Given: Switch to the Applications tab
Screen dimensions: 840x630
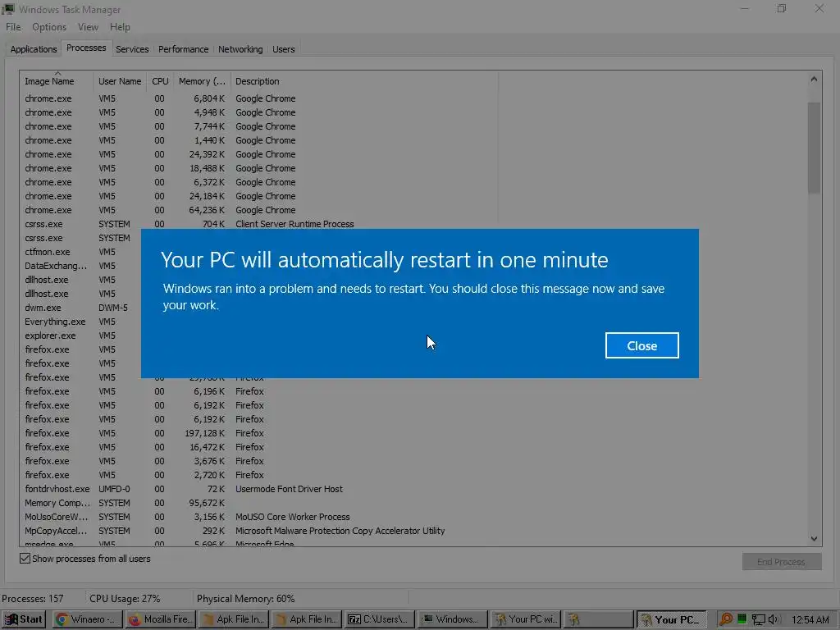Looking at the screenshot, I should coord(33,49).
